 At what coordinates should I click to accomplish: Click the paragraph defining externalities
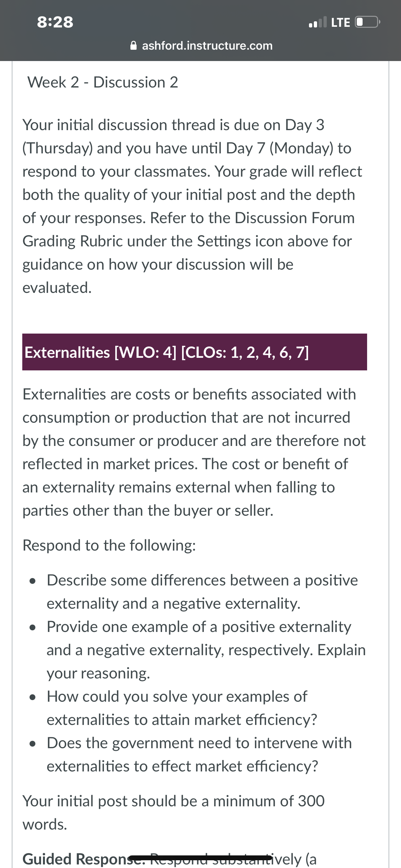[194, 452]
